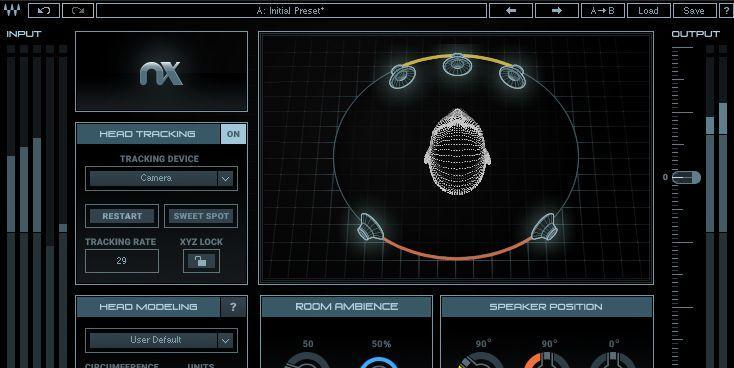Open the Initial Preset name menu
The image size is (734, 368).
[x=291, y=10]
